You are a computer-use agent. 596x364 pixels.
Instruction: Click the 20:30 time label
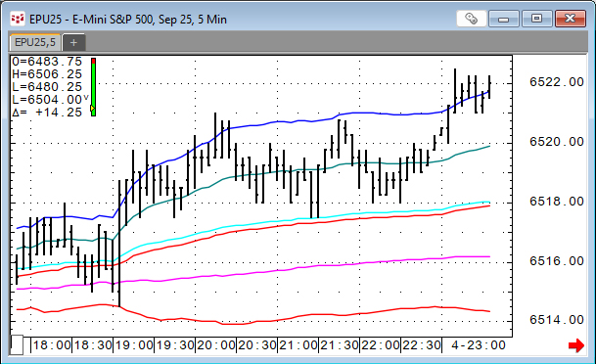257,345
